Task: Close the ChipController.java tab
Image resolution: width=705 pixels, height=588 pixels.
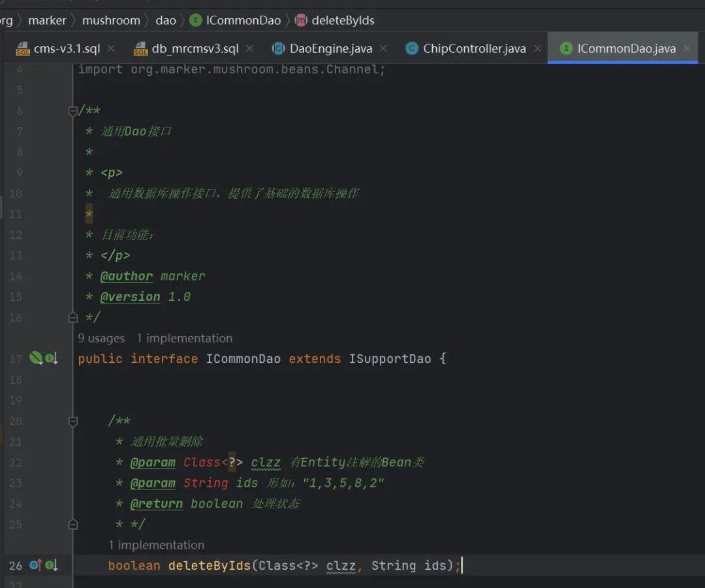Action: 537,48
